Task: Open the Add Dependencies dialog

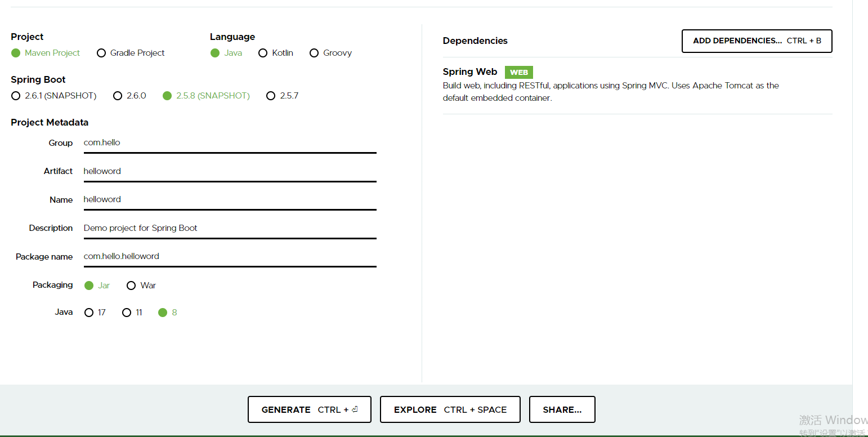Action: coord(757,41)
